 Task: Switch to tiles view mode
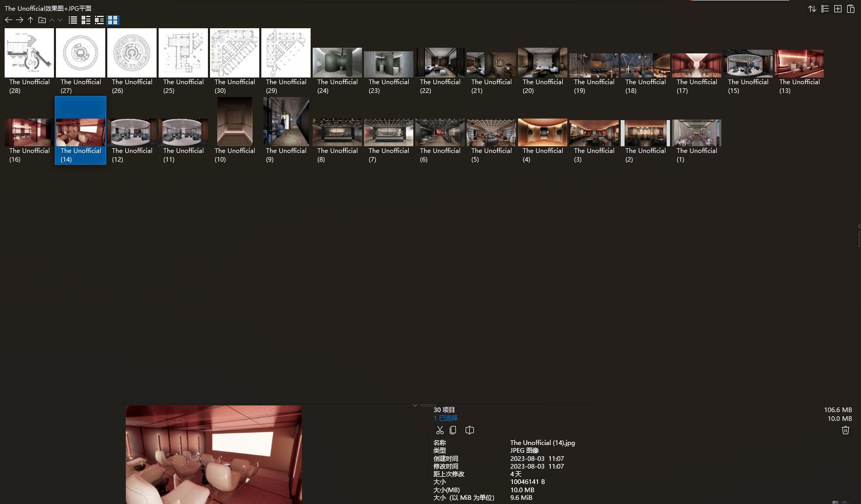click(86, 20)
